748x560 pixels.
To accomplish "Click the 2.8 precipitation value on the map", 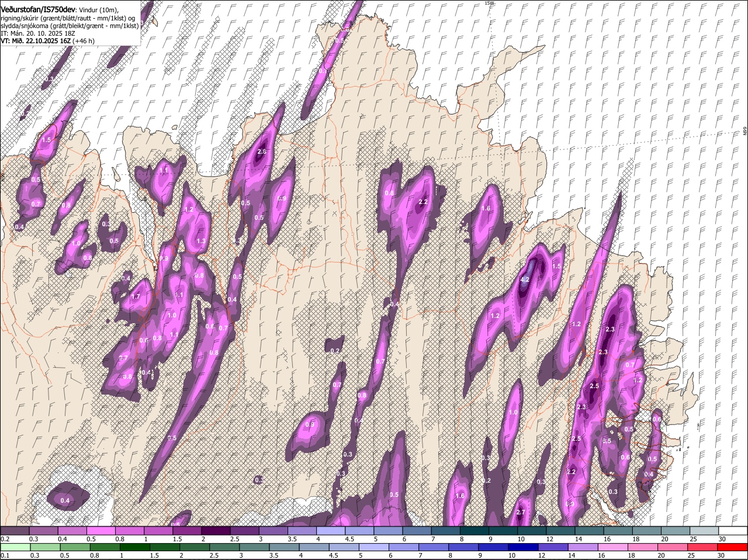I will tap(262, 152).
